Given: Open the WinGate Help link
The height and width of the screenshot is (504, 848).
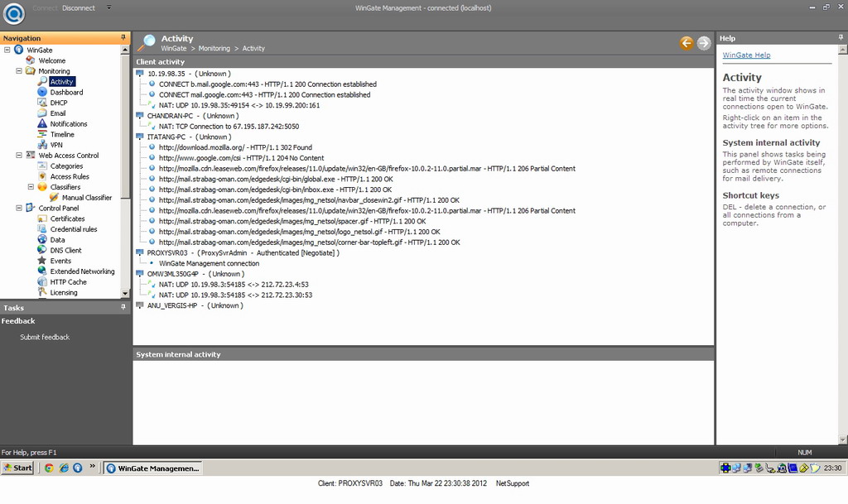Looking at the screenshot, I should pyautogui.click(x=746, y=55).
